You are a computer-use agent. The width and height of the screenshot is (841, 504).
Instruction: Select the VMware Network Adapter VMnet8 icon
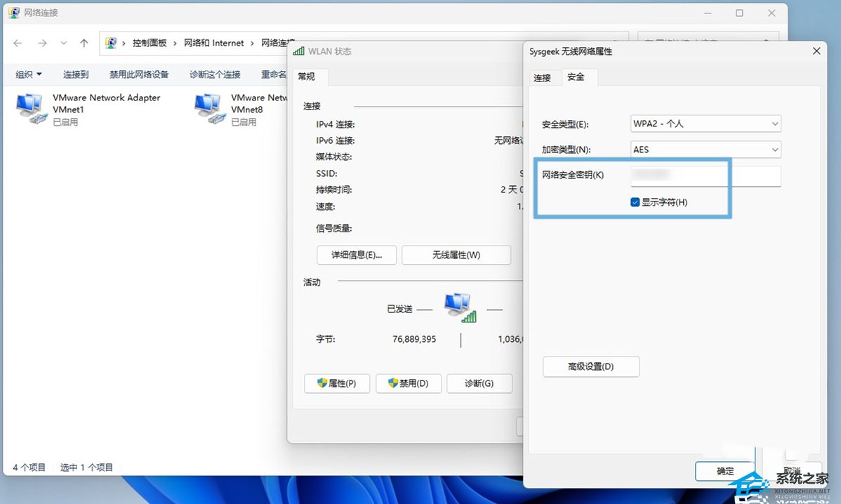click(207, 105)
